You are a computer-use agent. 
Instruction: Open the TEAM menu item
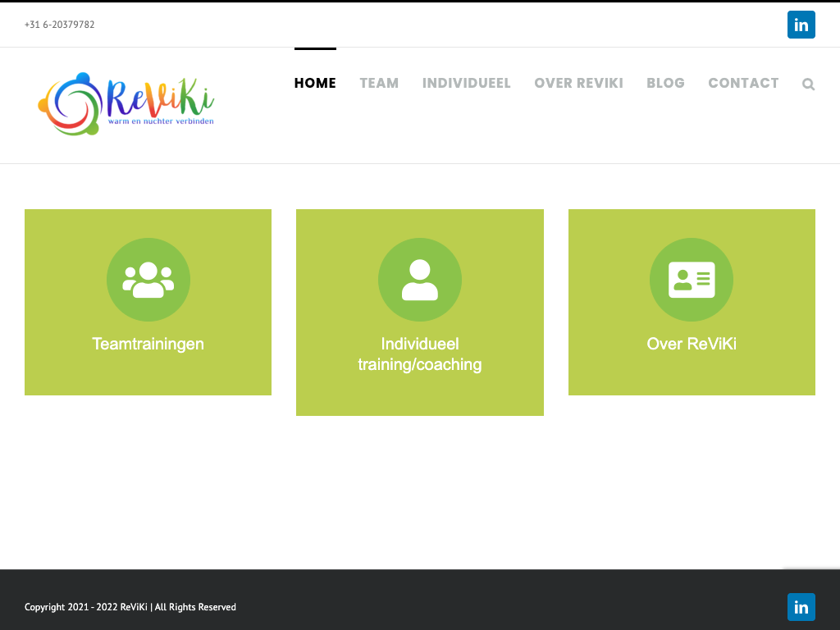379,83
